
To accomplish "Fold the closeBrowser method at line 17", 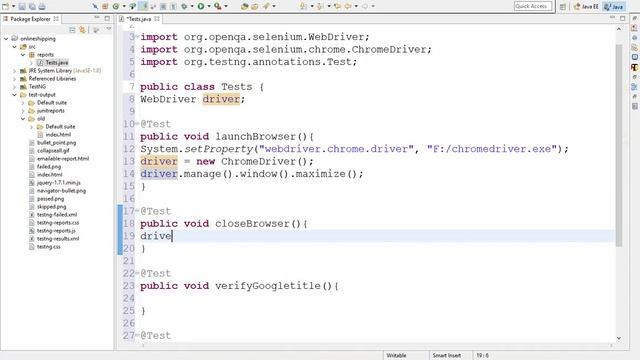I will (137, 211).
